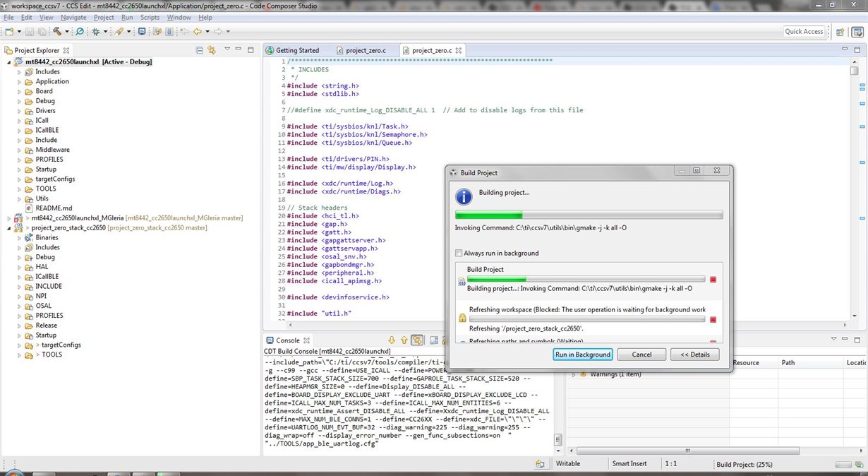Screen dimensions: 868x476
Task: Clear the CDT Build Console output
Action: pos(434,340)
